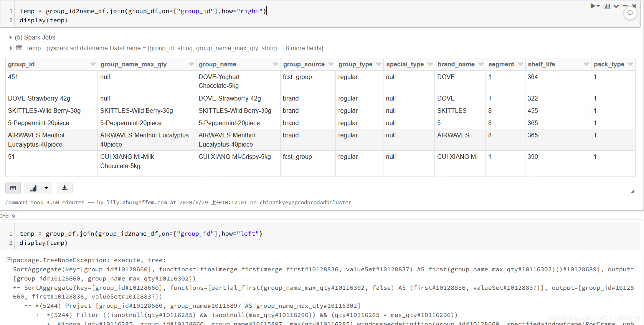This screenshot has width=644, height=325.
Task: Select shelf_life value 364
Action: (x=558, y=81)
